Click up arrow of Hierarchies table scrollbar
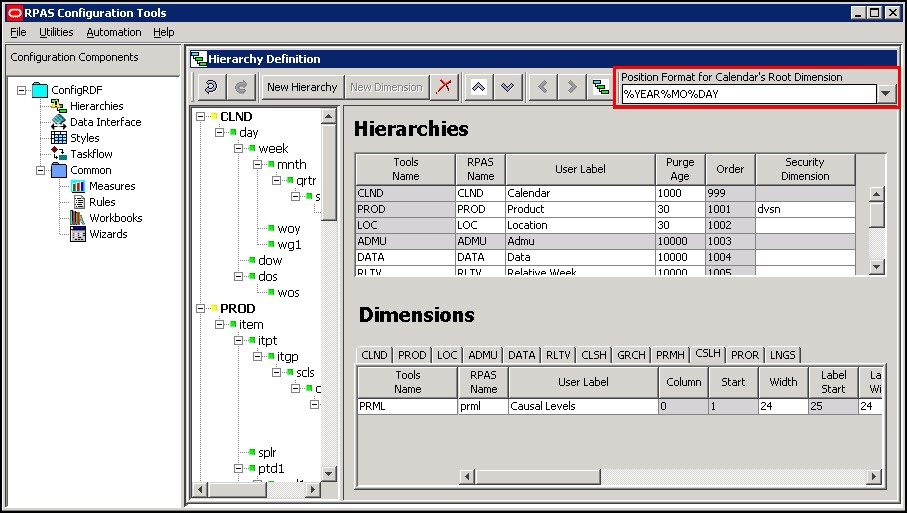This screenshot has height=513, width=907. (877, 194)
